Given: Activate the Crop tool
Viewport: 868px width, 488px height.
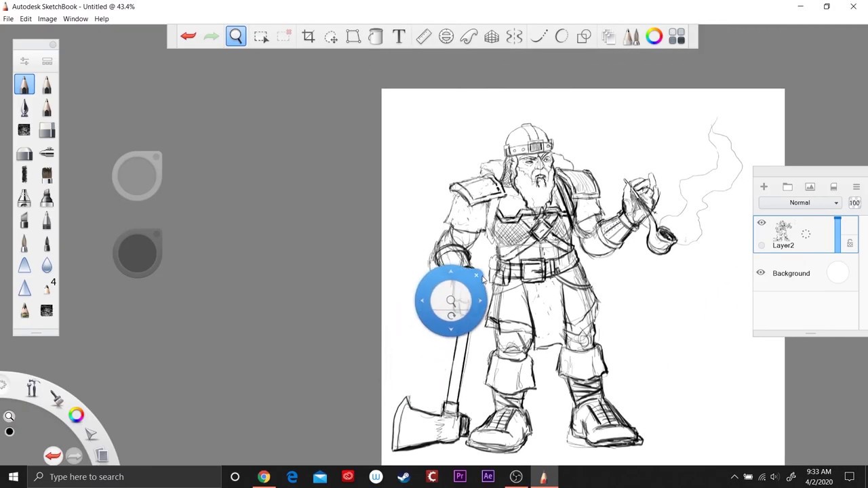Looking at the screenshot, I should [x=308, y=37].
